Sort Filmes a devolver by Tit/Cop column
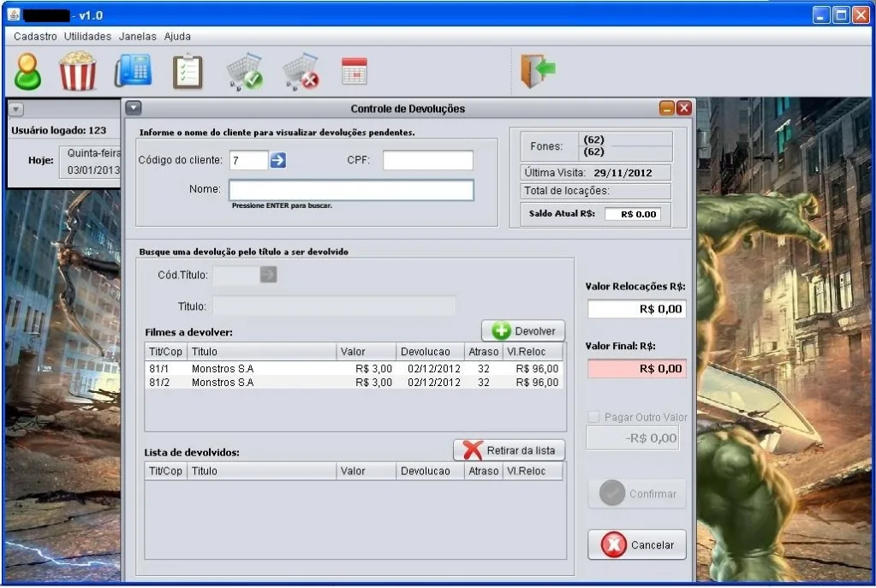876x588 pixels. click(166, 351)
